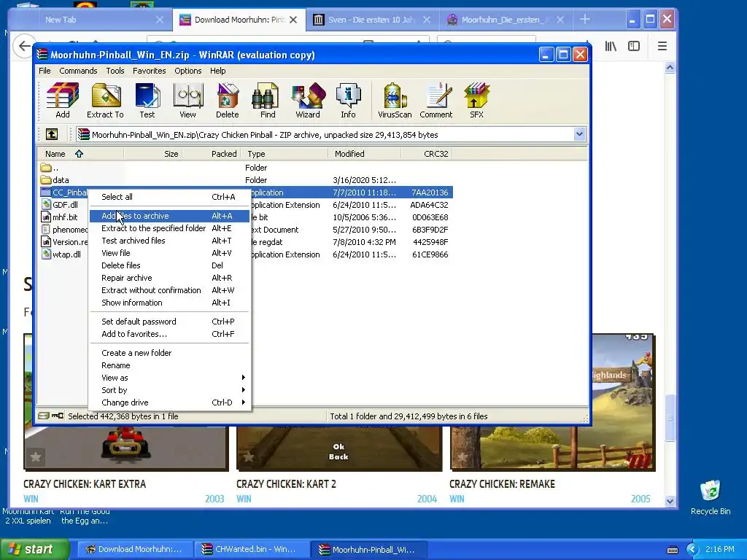Image resolution: width=747 pixels, height=560 pixels.
Task: Click the browser back arrow button
Action: [24, 46]
